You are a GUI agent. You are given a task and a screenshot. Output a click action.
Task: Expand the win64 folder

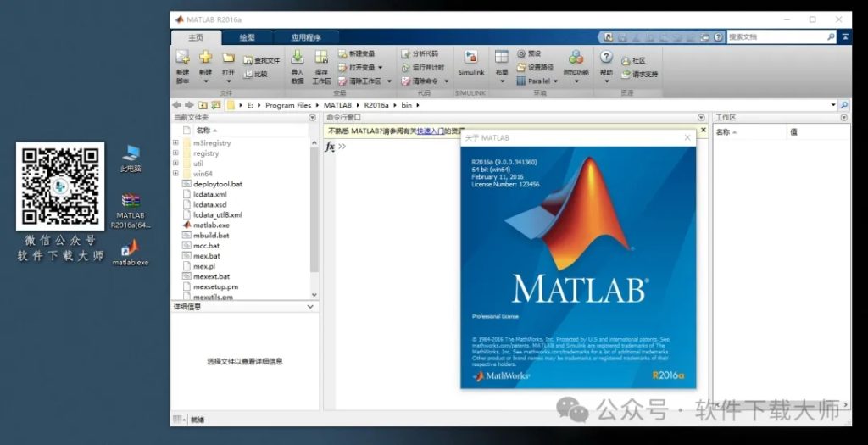[x=175, y=173]
